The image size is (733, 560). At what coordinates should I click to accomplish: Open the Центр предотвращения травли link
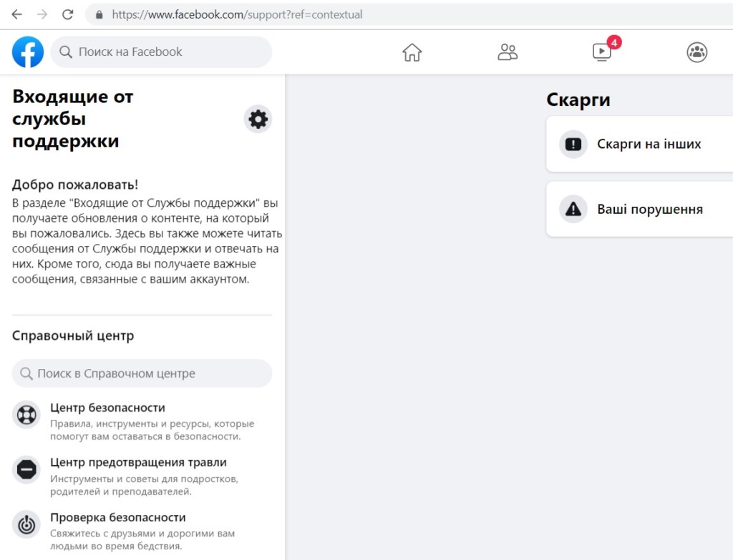point(138,463)
